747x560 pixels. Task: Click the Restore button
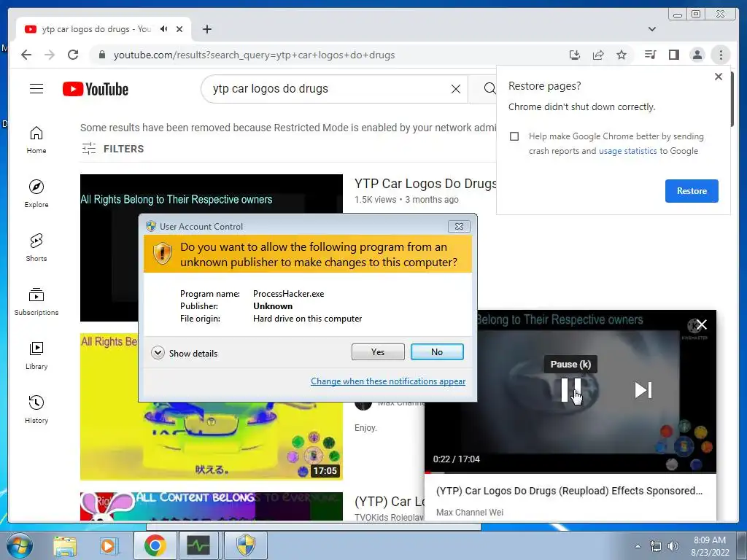[692, 191]
